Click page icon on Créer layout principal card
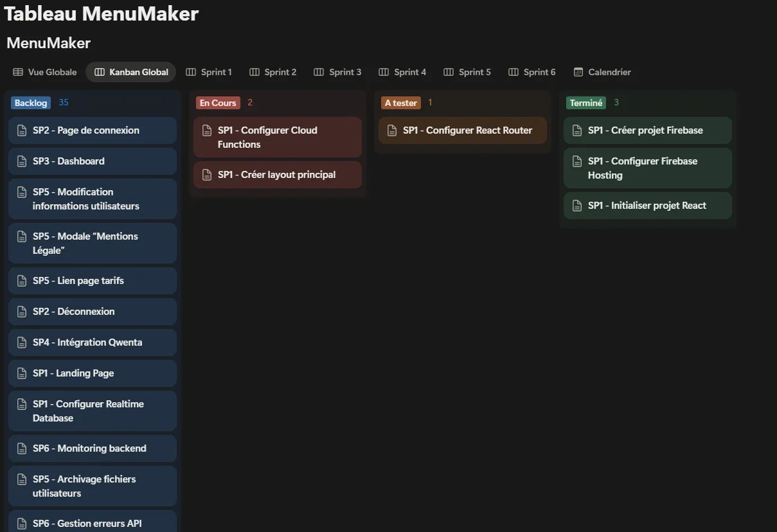The height and width of the screenshot is (532, 777). pyautogui.click(x=207, y=175)
